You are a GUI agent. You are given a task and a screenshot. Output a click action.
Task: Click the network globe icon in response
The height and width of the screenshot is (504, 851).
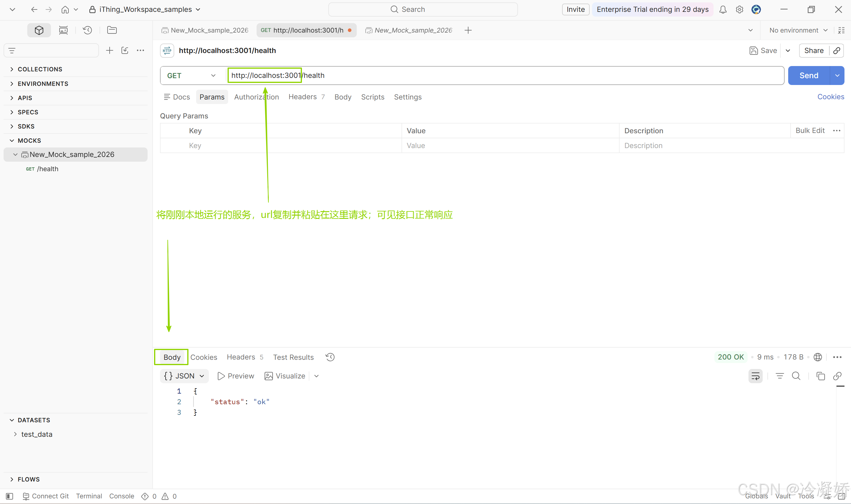click(818, 357)
